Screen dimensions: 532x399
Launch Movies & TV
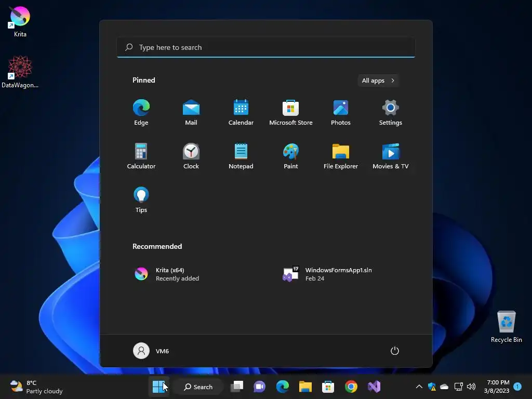(x=391, y=156)
